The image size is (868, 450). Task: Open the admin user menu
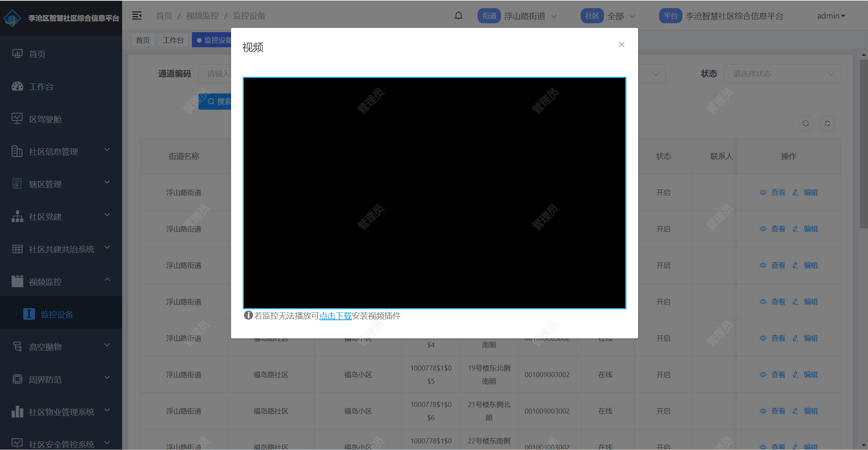pos(831,16)
